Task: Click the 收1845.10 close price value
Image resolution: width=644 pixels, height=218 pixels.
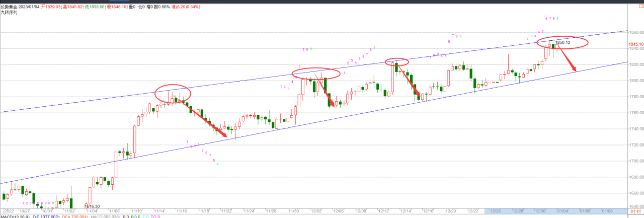Action: click(118, 7)
